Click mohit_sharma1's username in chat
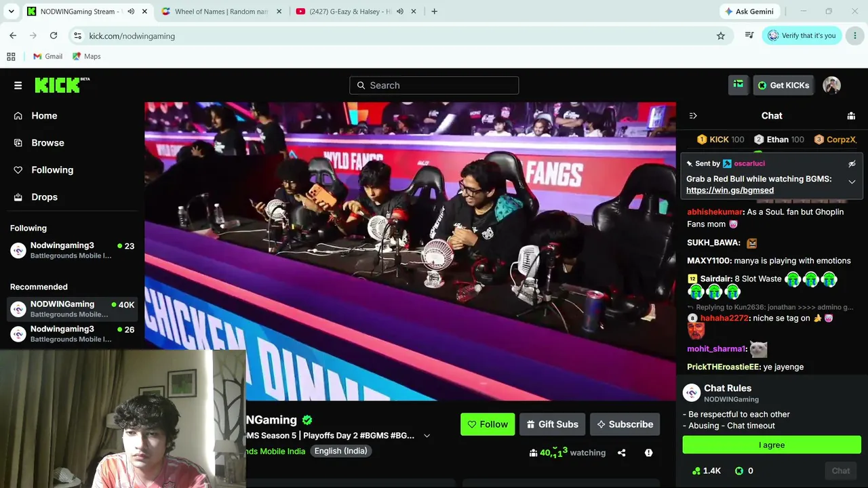Screen dimensions: 868x488 coord(717,349)
